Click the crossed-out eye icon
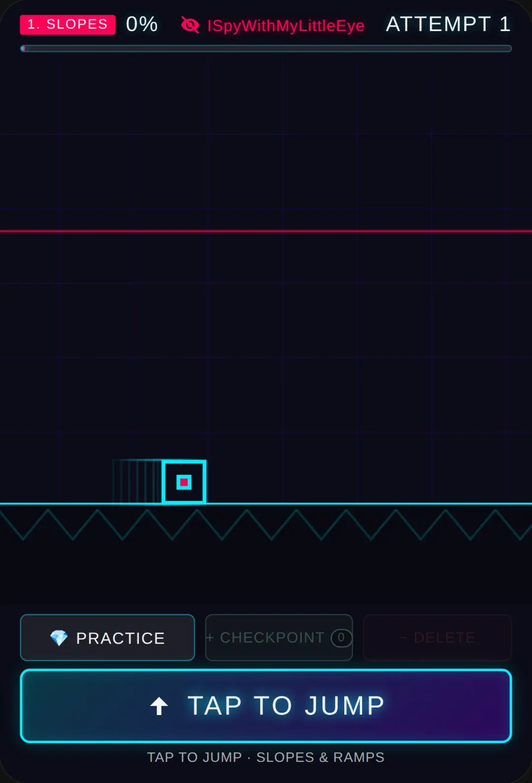532x783 pixels. [x=190, y=25]
